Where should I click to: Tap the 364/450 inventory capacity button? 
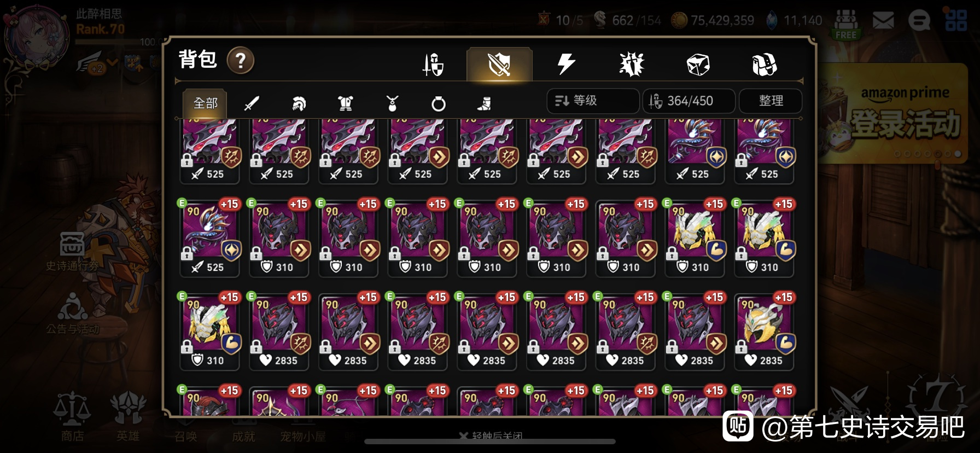point(689,101)
